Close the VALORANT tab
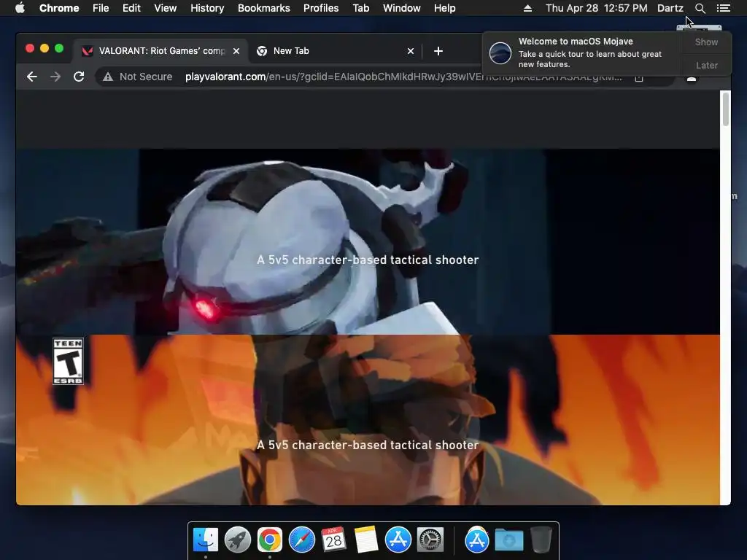The height and width of the screenshot is (560, 747). pyautogui.click(x=236, y=51)
